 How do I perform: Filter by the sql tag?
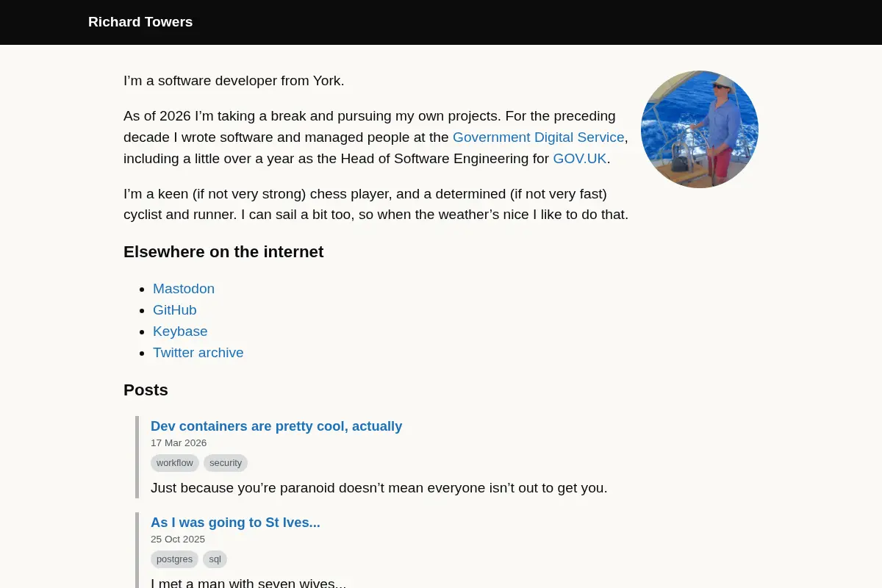coord(215,559)
